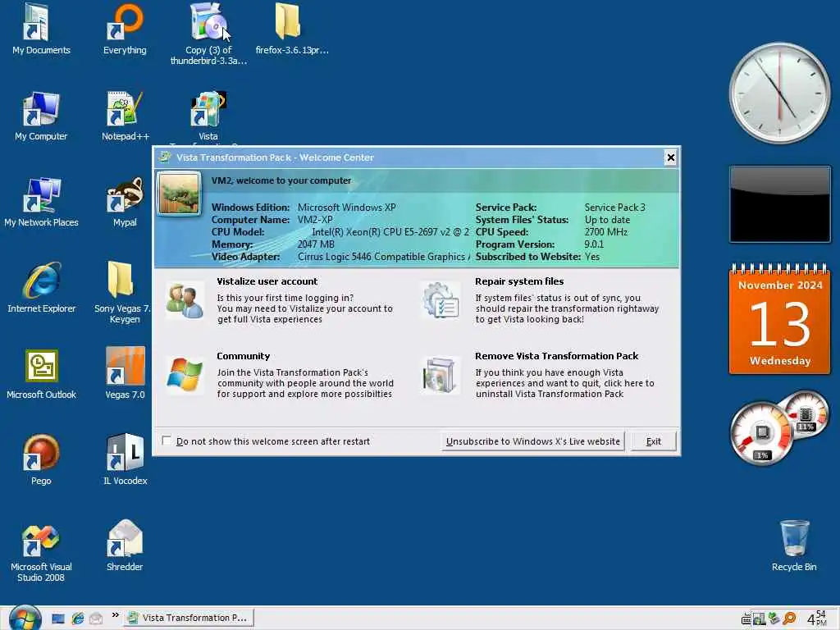Open the Vistalize user account link

[x=267, y=281]
